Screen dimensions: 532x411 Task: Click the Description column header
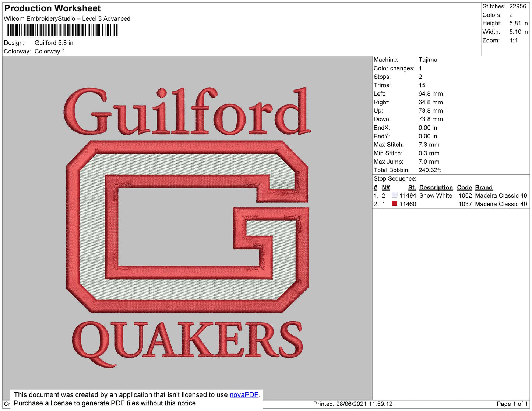pyautogui.click(x=436, y=188)
